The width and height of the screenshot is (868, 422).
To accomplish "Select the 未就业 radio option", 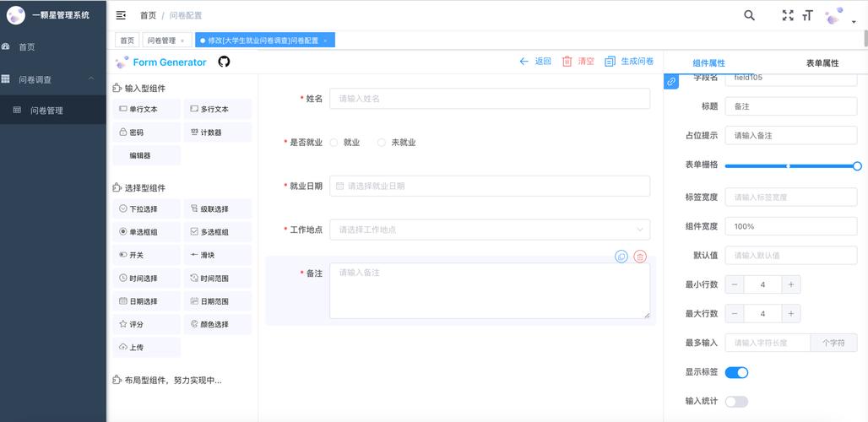I will pyautogui.click(x=396, y=143).
